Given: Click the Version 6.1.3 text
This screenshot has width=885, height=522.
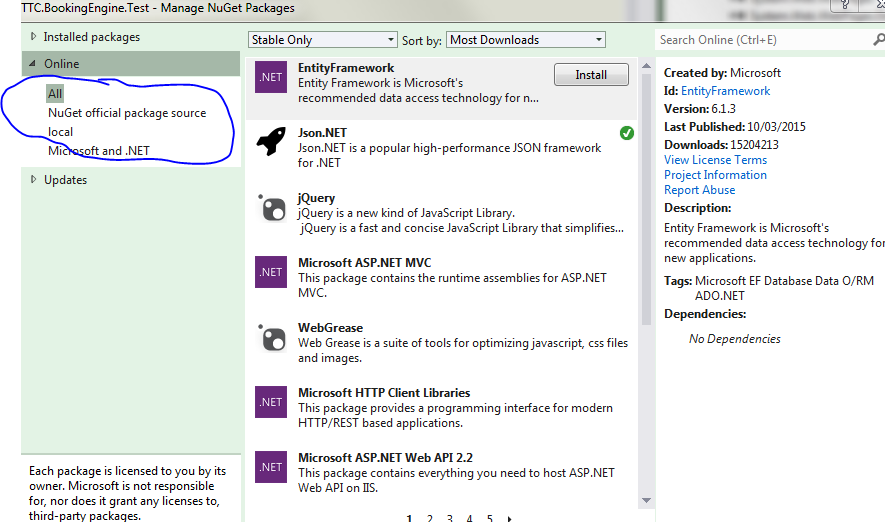Looking at the screenshot, I should pos(699,109).
